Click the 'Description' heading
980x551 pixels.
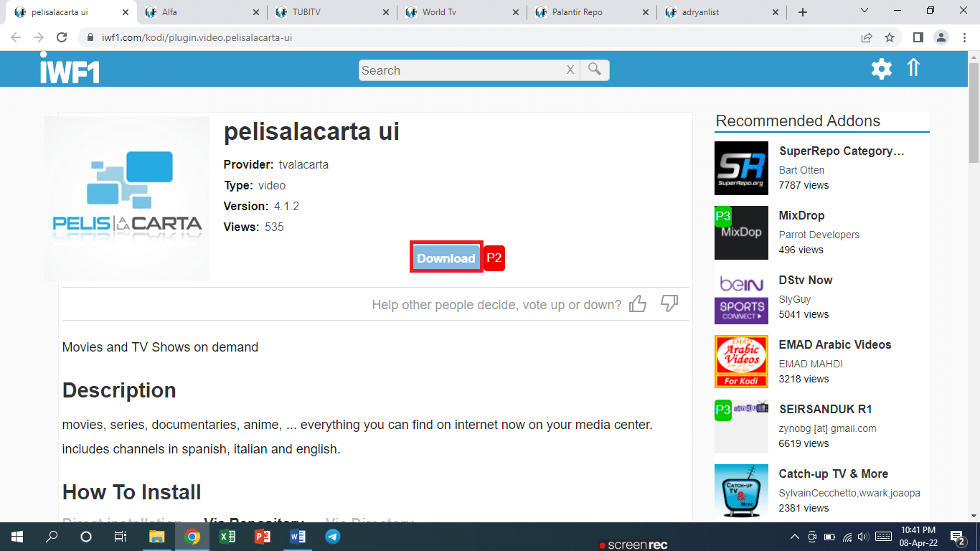pyautogui.click(x=119, y=390)
